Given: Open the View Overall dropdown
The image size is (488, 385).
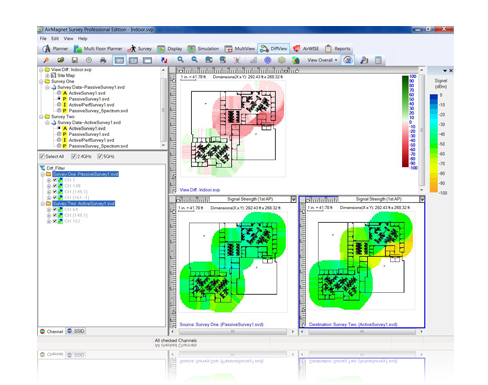Looking at the screenshot, I should [x=322, y=60].
